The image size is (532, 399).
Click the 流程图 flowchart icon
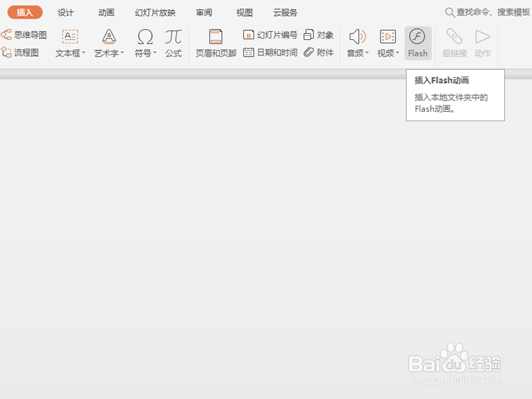7,53
